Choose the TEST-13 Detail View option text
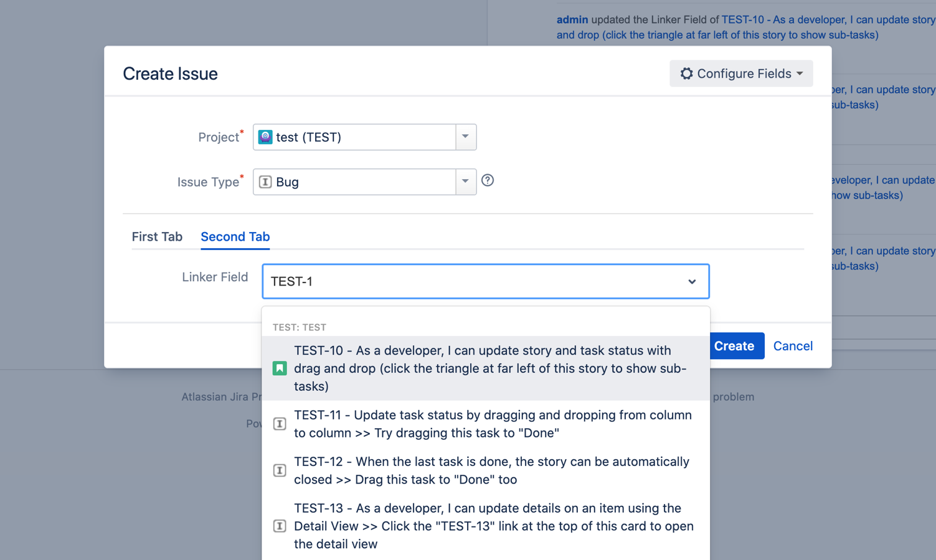Viewport: 936px width, 560px height. (x=493, y=526)
